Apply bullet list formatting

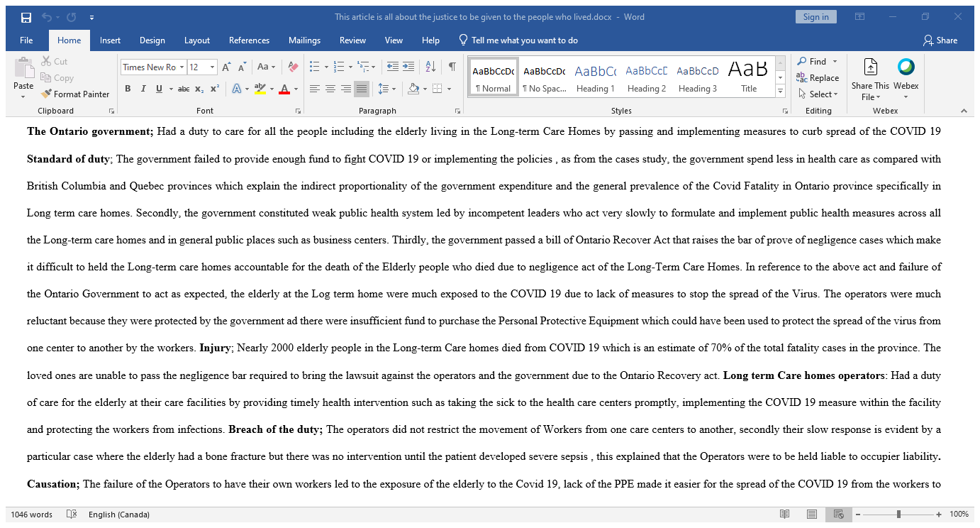coord(315,67)
